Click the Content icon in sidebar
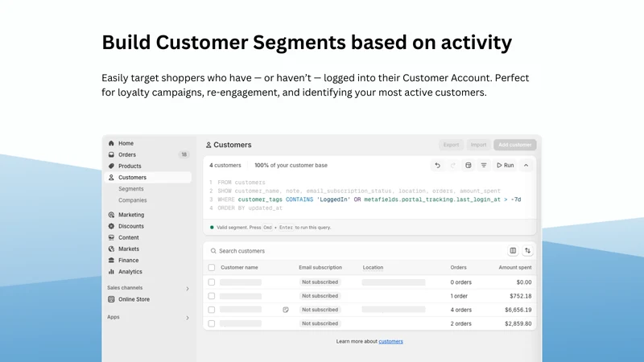 pos(111,237)
